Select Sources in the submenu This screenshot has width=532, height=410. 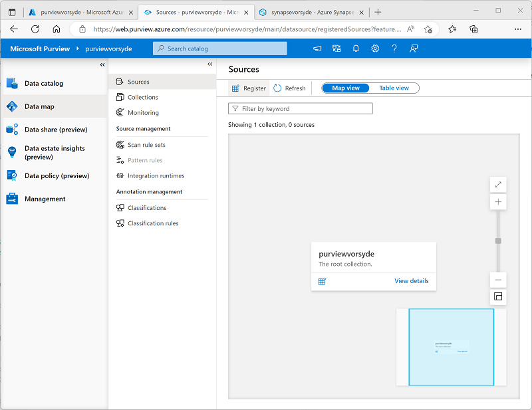[x=162, y=82]
